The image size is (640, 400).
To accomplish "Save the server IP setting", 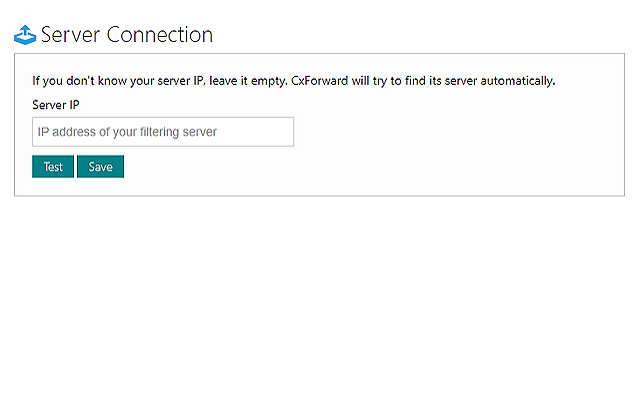I will (x=100, y=167).
